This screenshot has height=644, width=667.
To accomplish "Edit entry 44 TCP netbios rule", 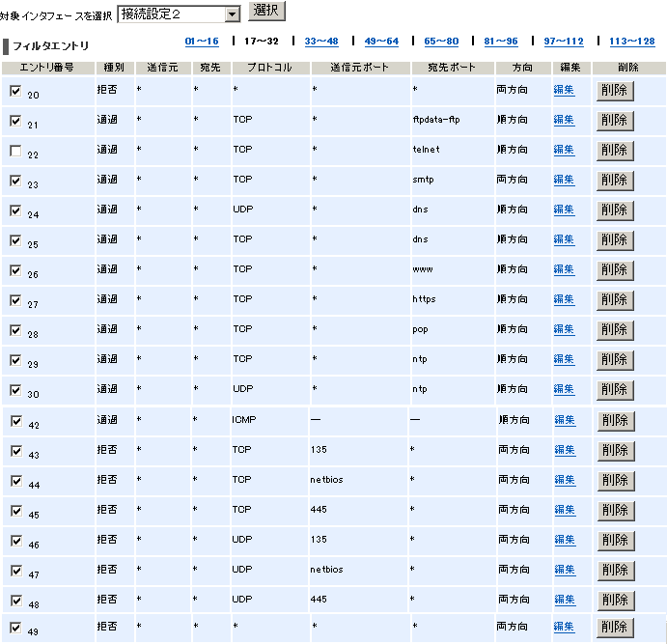I will point(564,480).
